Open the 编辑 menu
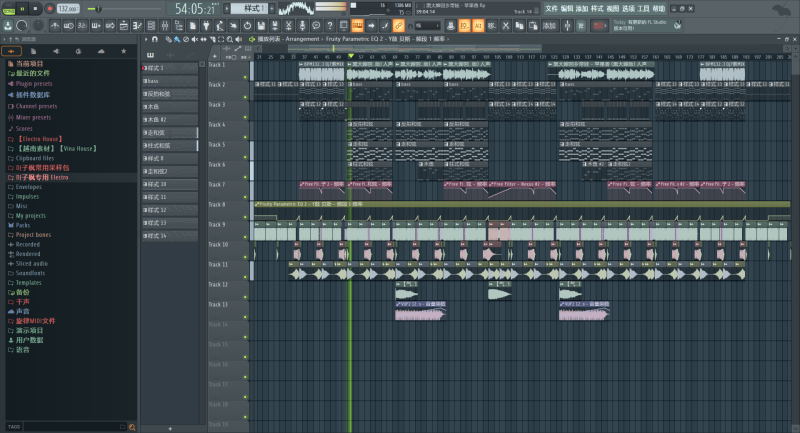Image resolution: width=800 pixels, height=433 pixels. 567,9
